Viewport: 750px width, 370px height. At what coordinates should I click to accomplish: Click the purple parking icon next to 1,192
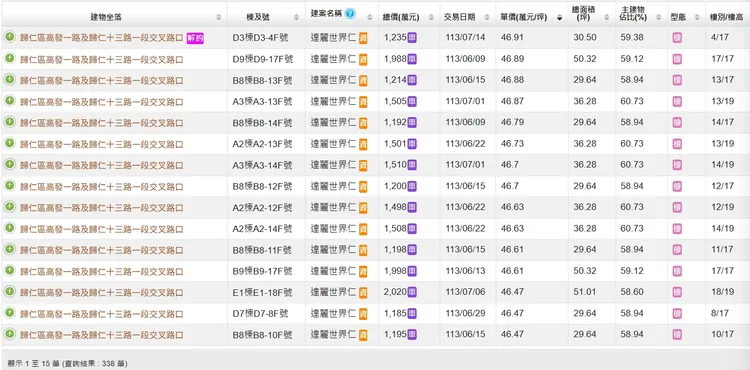(412, 123)
